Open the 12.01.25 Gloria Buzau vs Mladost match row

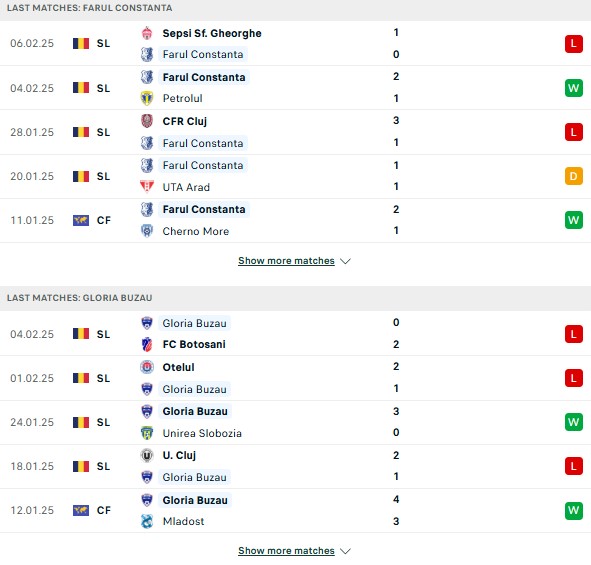296,510
